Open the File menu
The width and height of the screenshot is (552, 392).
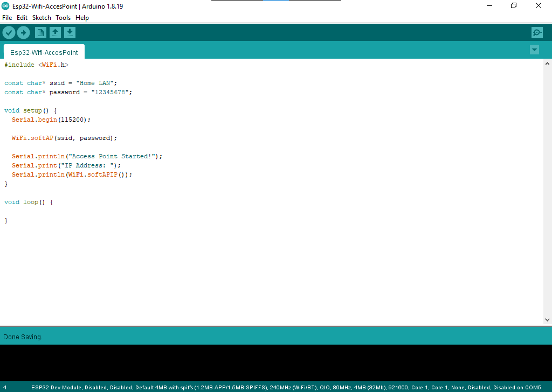pyautogui.click(x=7, y=18)
